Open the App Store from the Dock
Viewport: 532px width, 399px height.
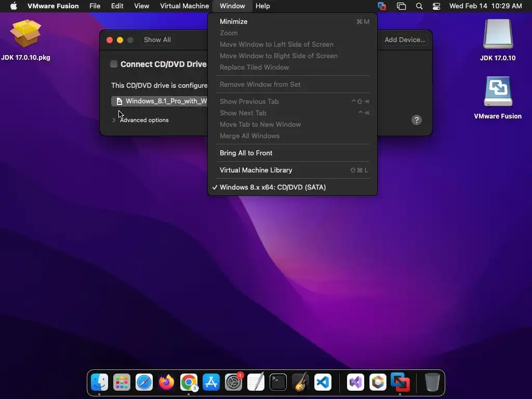point(211,382)
